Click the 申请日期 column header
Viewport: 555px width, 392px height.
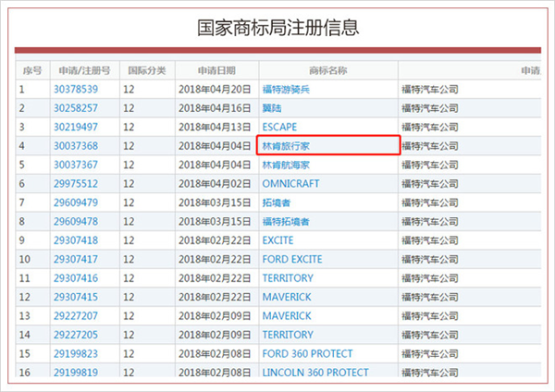[x=216, y=70]
